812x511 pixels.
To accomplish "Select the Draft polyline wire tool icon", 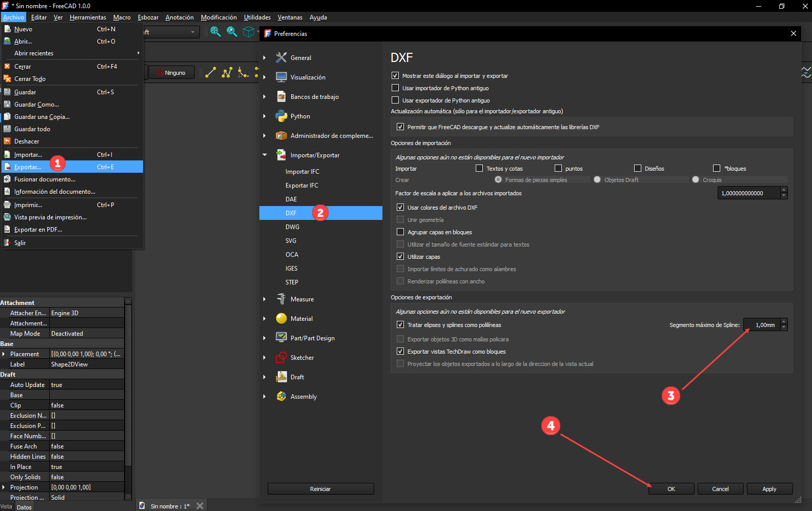I will tap(227, 72).
